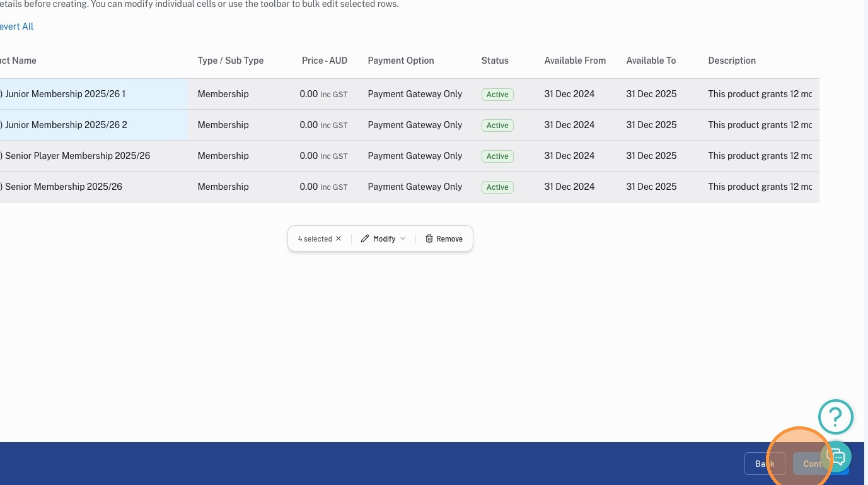Viewport: 868px width, 485px height.
Task: Expand the Modify dropdown chevron
Action: coord(403,238)
